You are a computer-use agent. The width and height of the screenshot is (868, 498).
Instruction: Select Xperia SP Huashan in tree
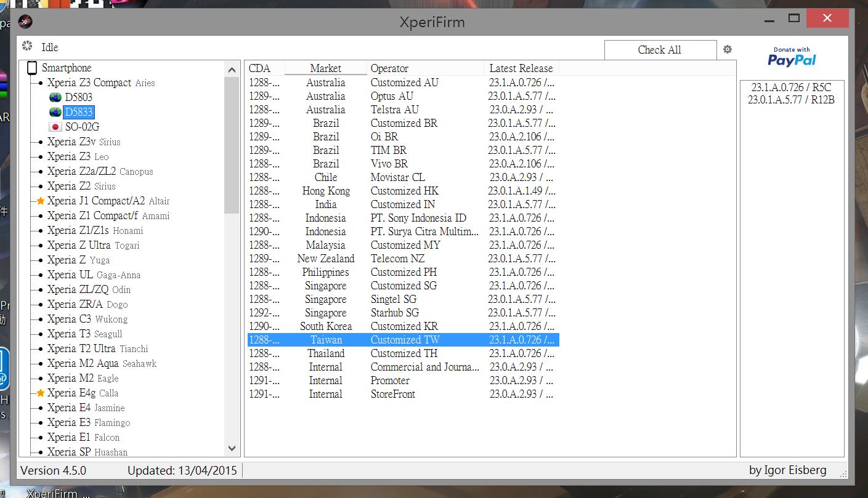(87, 452)
